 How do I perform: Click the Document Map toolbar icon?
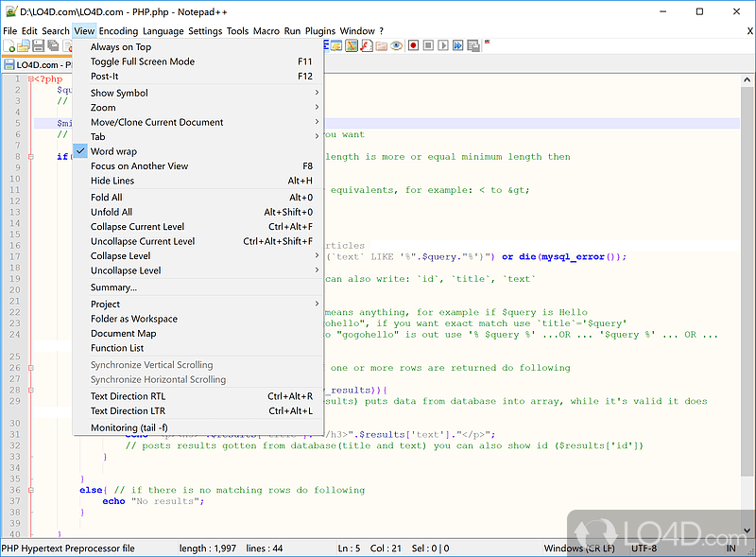(x=352, y=45)
